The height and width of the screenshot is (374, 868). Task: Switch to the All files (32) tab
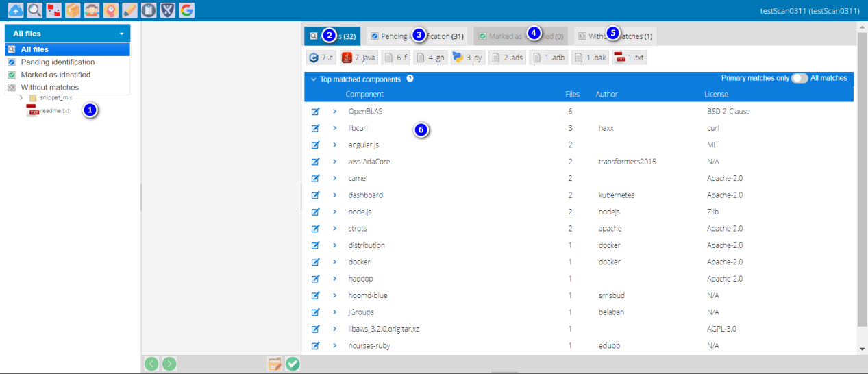coord(332,36)
